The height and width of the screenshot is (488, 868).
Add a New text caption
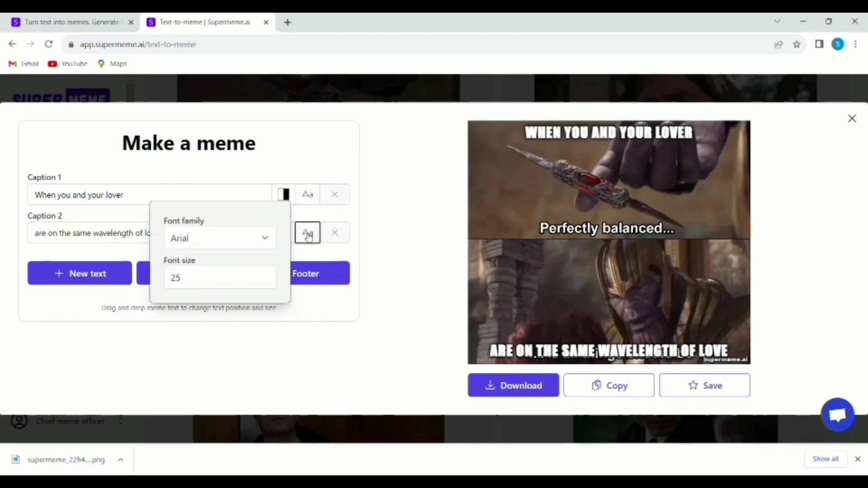pyautogui.click(x=80, y=273)
